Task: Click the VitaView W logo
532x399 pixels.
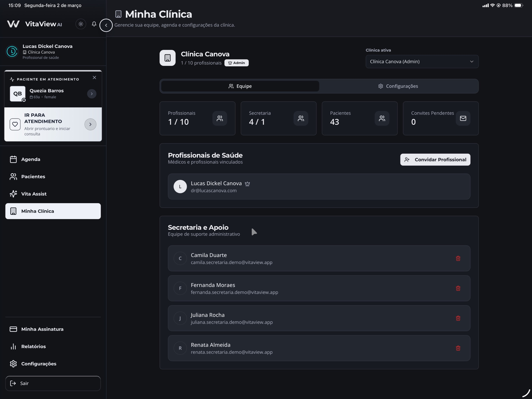Action: click(13, 24)
